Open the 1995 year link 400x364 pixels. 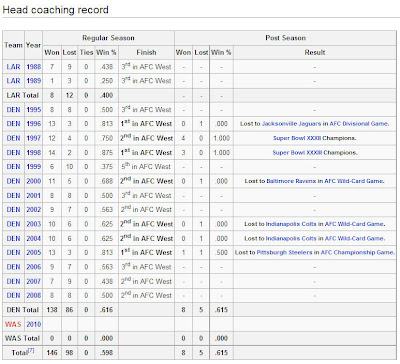(34, 110)
